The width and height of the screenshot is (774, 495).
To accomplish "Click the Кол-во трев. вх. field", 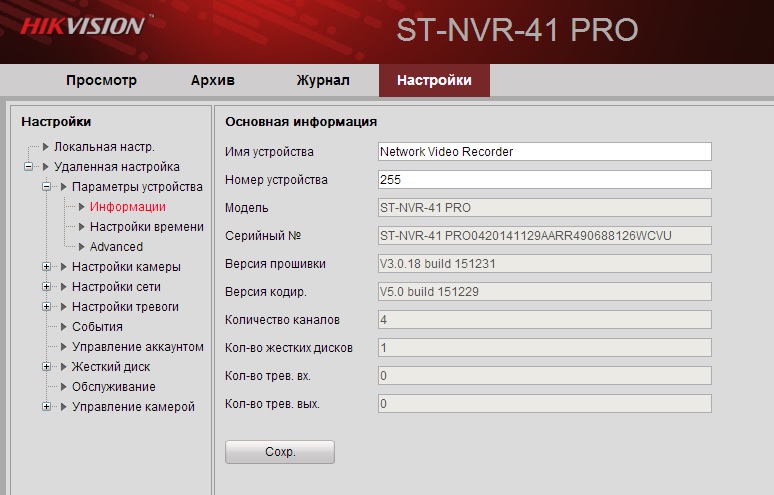I will [544, 376].
